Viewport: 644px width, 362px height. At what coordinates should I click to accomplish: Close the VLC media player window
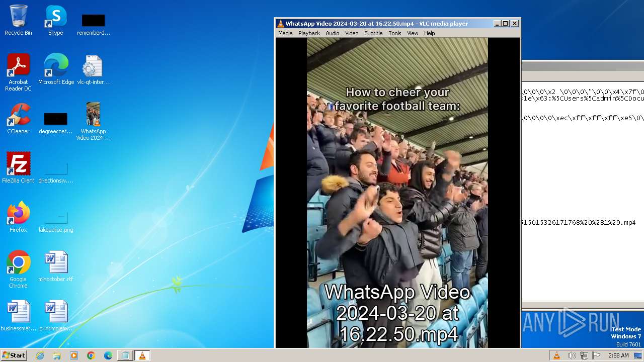click(515, 24)
